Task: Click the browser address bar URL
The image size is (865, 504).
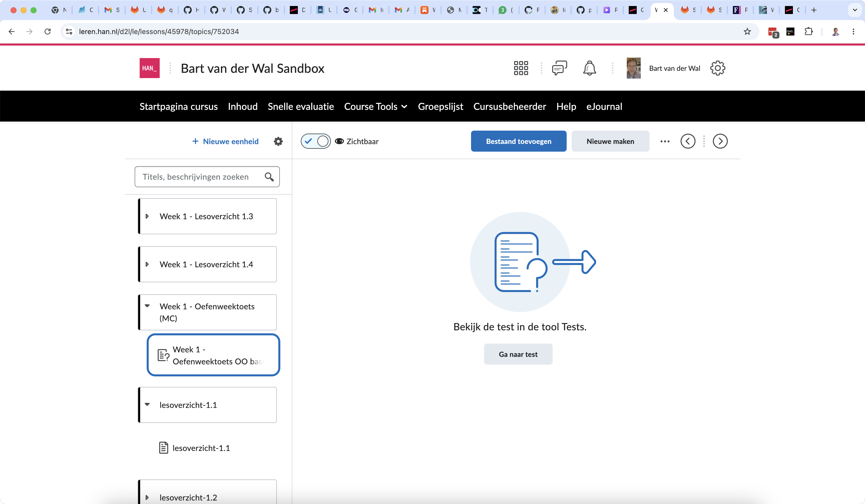Action: (159, 32)
